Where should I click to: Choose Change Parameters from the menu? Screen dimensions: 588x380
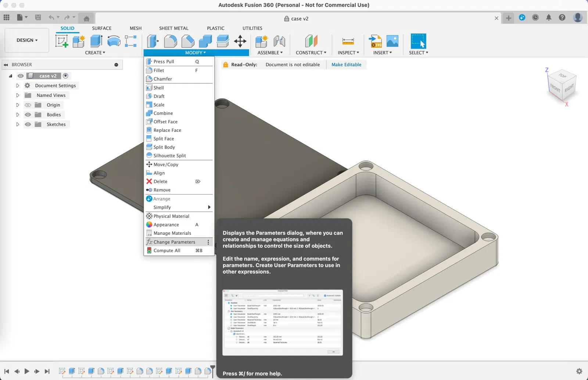(179, 242)
